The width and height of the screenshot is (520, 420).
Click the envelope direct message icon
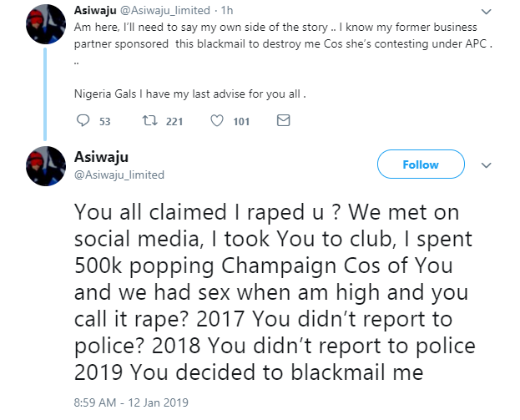[282, 121]
